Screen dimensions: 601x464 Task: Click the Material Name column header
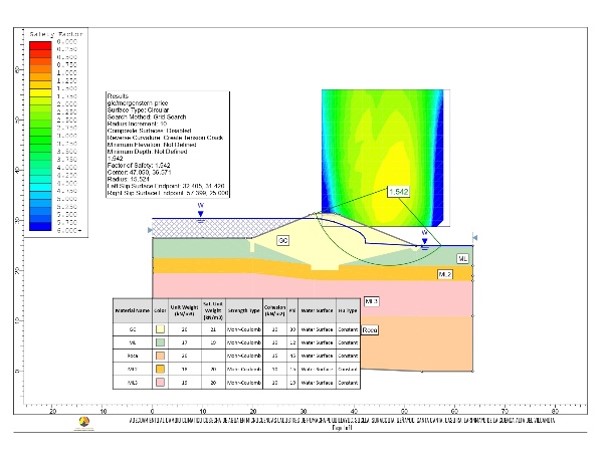point(132,309)
